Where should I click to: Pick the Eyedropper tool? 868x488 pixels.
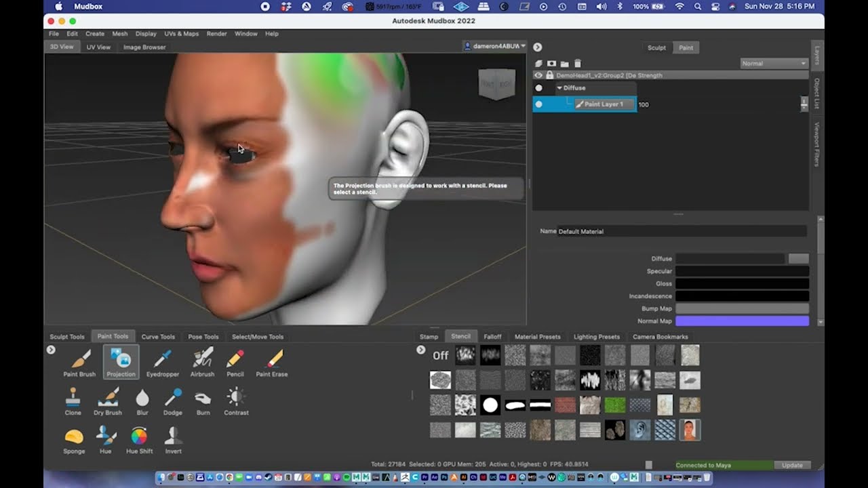pos(163,363)
